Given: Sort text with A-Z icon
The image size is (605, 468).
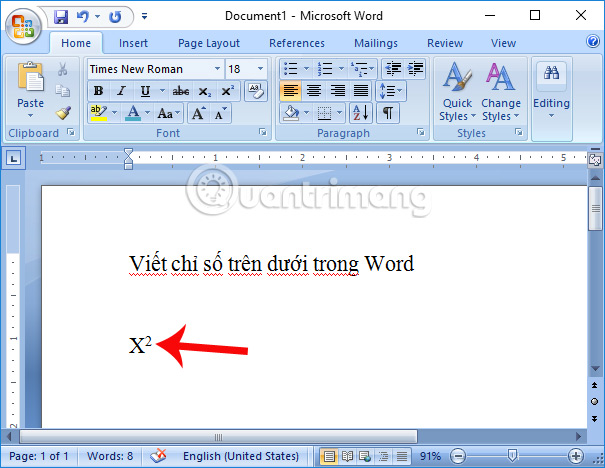Looking at the screenshot, I should (x=361, y=113).
